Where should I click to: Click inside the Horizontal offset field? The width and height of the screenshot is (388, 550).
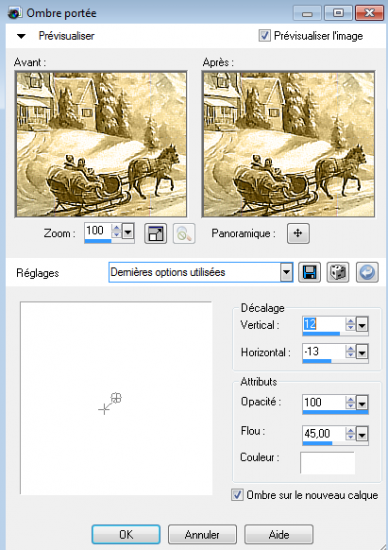click(x=323, y=351)
